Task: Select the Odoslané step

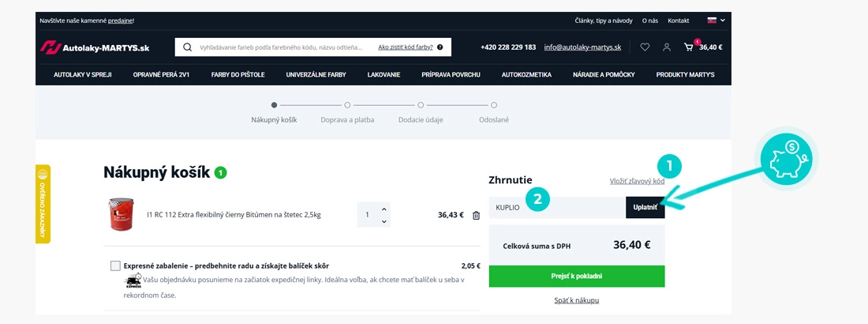Action: (494, 113)
